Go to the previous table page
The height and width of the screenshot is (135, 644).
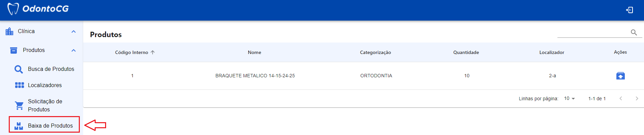[620, 99]
